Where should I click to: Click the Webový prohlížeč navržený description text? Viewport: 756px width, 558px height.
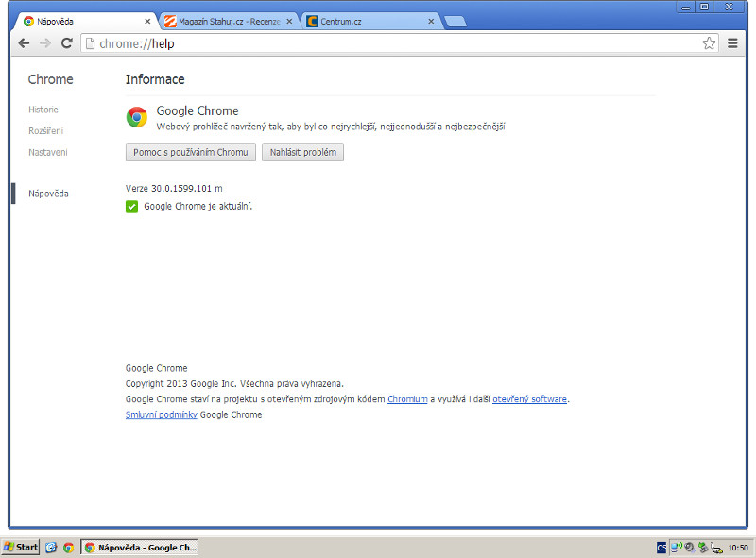pos(331,127)
